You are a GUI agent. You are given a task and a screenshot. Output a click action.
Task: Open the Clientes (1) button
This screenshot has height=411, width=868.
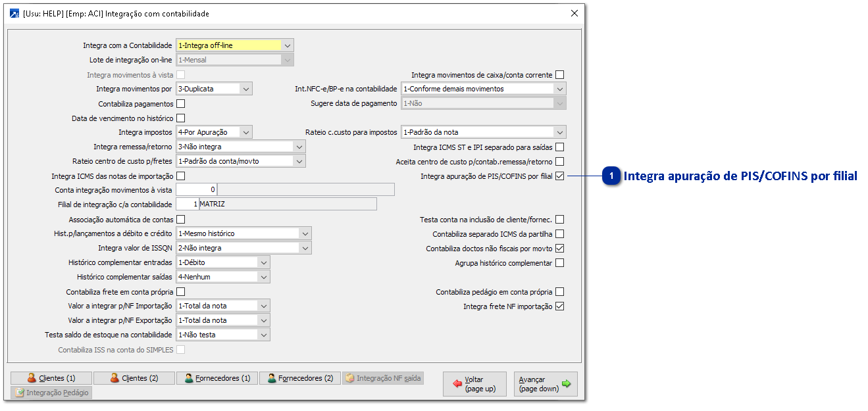tap(51, 378)
